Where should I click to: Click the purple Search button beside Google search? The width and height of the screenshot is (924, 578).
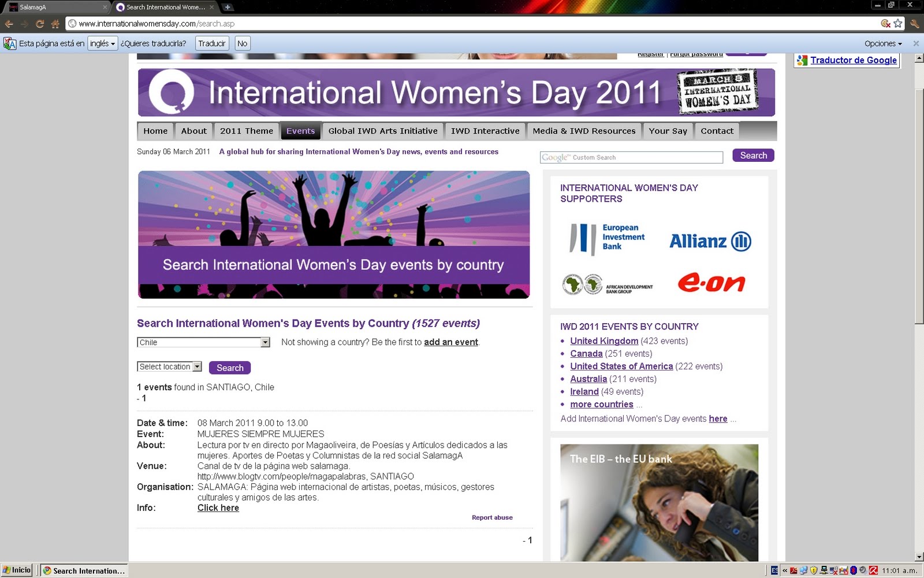(x=753, y=155)
